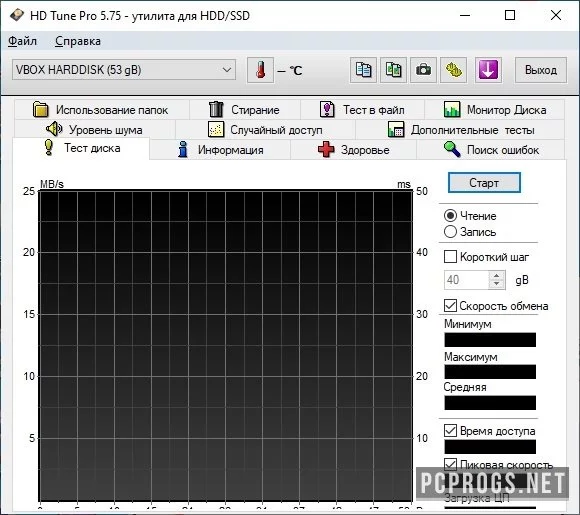Screen dimensions: 580x515
Task: Open the Монитор Диска tab
Action: tap(495, 110)
